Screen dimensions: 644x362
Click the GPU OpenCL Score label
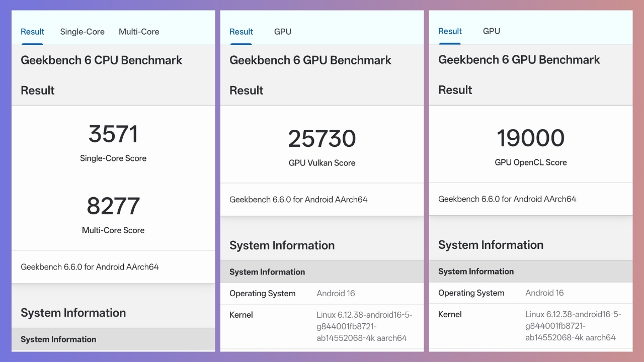coord(531,162)
